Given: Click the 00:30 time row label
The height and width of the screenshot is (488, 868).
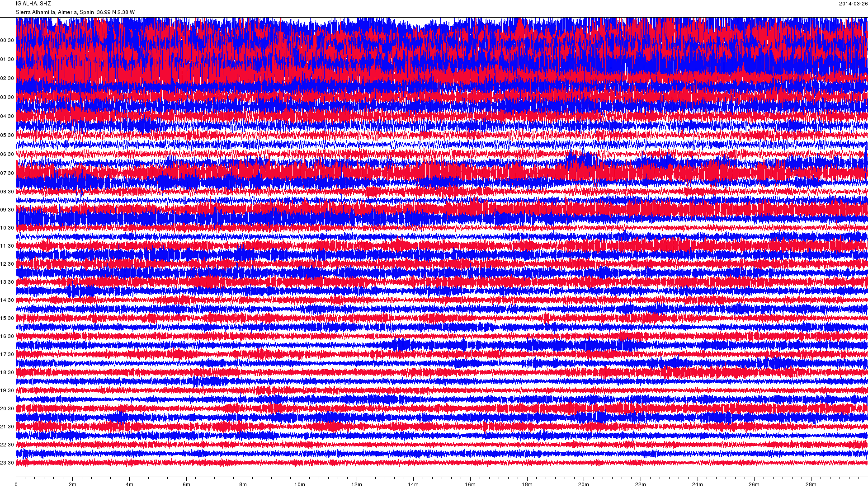Looking at the screenshot, I should (7, 41).
